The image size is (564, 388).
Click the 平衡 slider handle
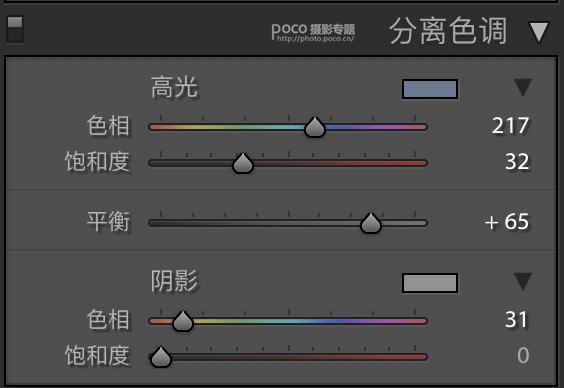[x=371, y=223]
